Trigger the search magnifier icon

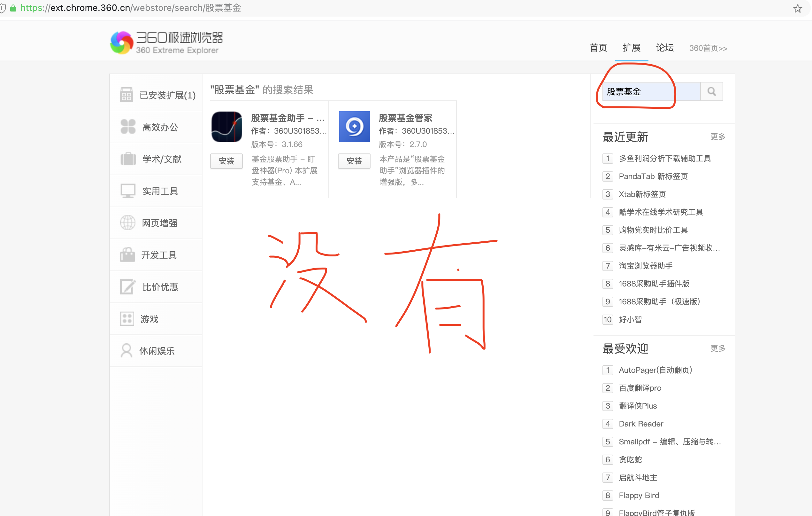point(711,91)
